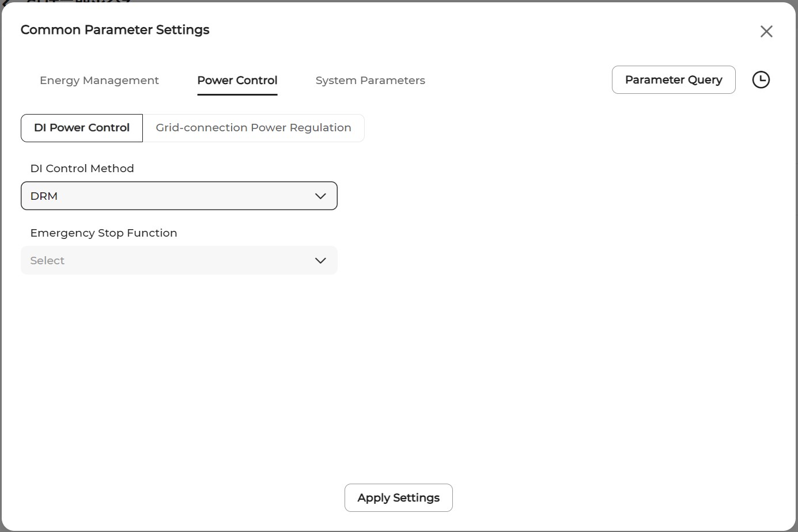Click the Common Parameter Settings title

[x=115, y=29]
